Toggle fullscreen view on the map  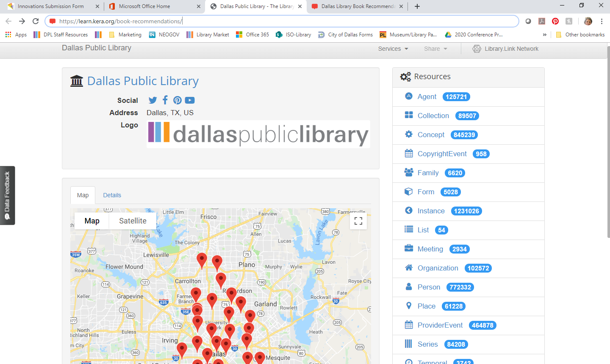358,221
